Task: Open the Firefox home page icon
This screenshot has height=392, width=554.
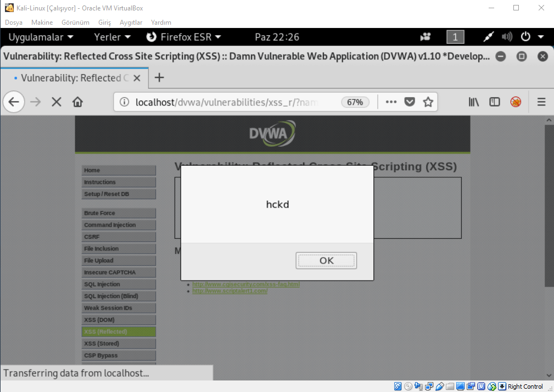Action: point(77,102)
